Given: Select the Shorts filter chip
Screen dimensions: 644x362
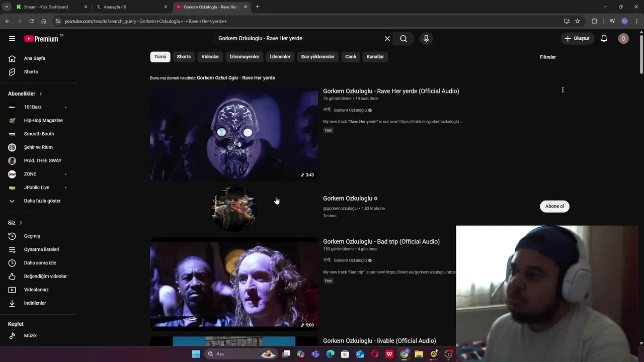Looking at the screenshot, I should pos(184,57).
